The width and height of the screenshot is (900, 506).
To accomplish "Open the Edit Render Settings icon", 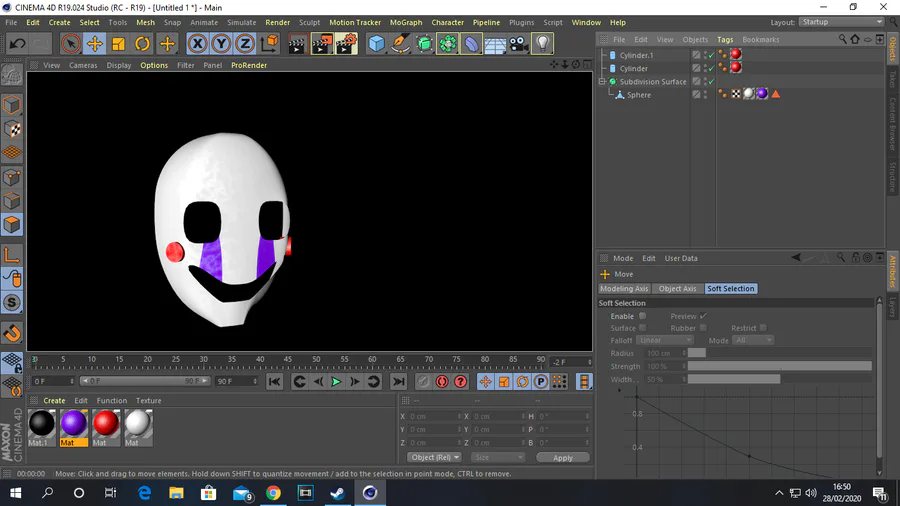I will (347, 44).
